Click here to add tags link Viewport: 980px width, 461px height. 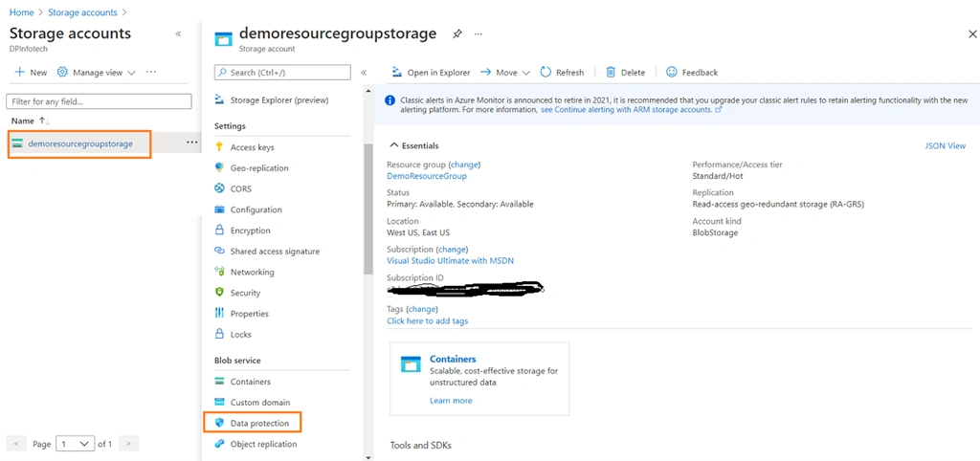(428, 320)
